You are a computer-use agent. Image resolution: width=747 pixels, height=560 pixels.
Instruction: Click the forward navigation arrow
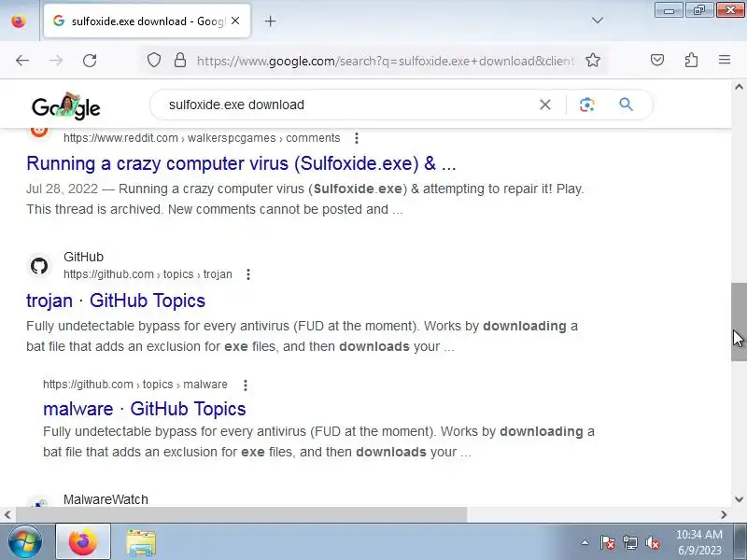click(x=56, y=61)
